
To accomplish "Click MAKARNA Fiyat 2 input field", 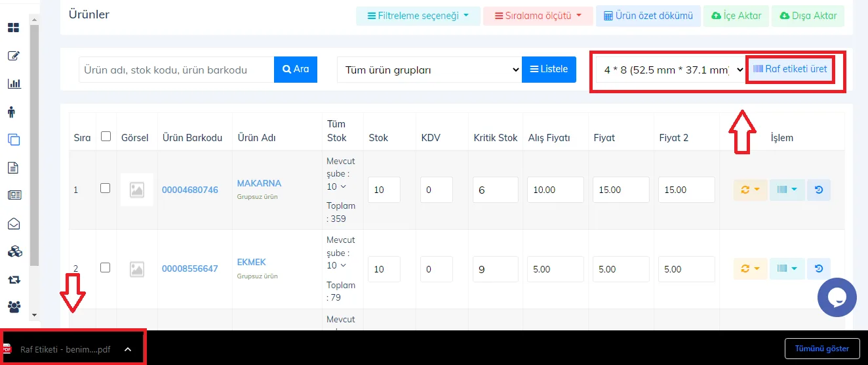I will click(686, 190).
